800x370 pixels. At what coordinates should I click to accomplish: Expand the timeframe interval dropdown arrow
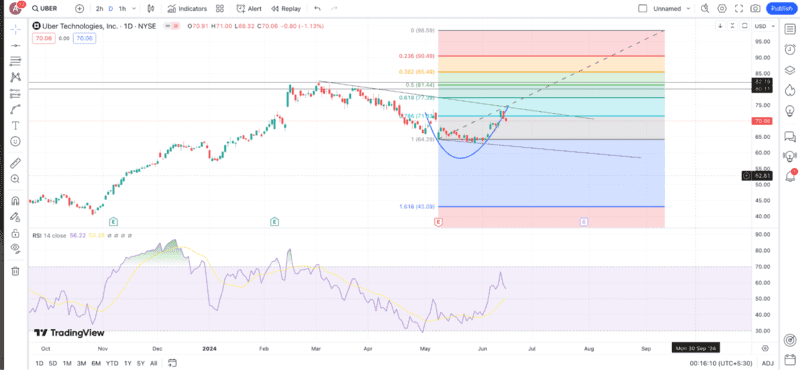pyautogui.click(x=133, y=9)
